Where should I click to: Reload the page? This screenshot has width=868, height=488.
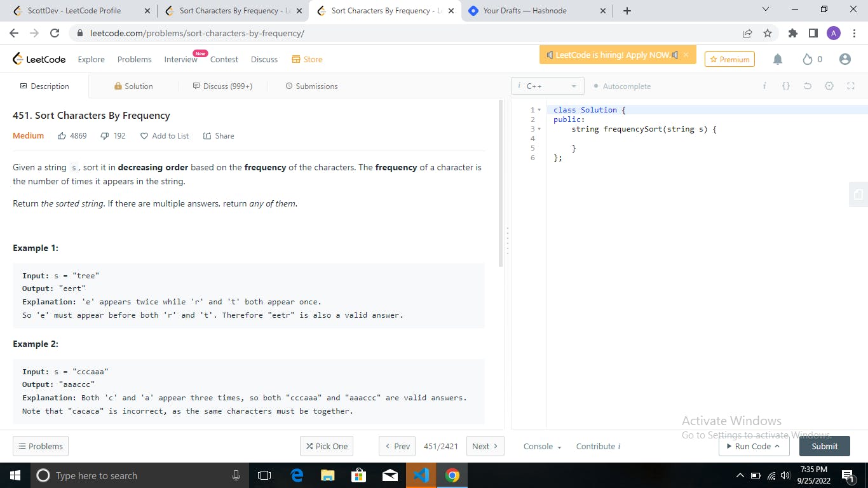click(x=55, y=33)
